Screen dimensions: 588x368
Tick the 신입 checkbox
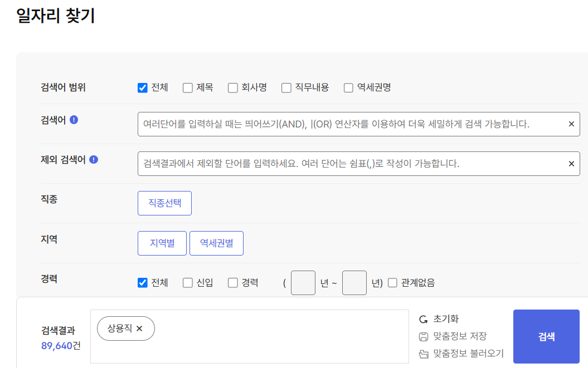(x=187, y=283)
